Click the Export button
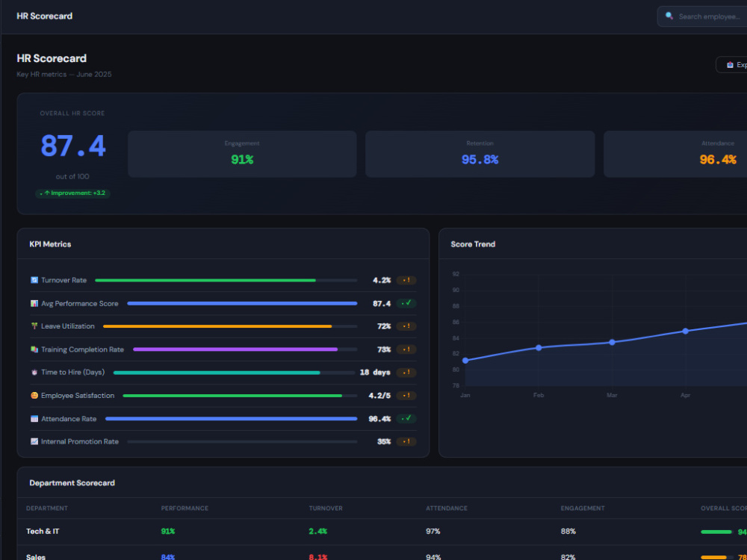This screenshot has height=560, width=747. 731,65
